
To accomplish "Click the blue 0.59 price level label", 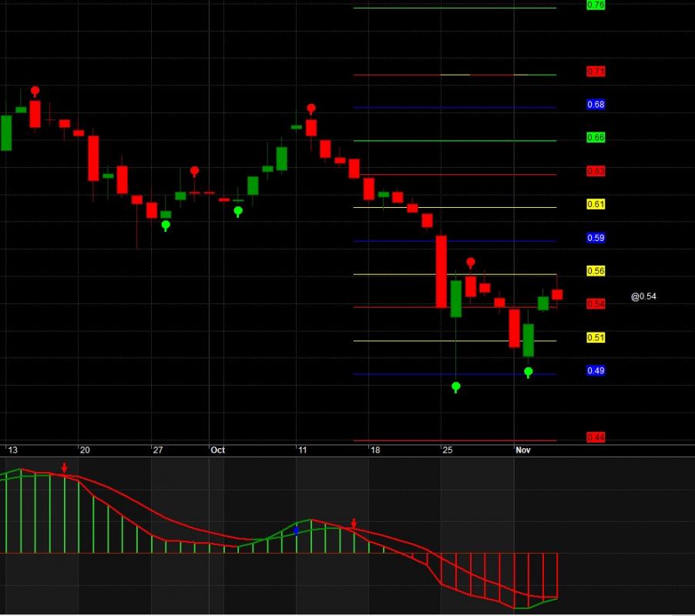I will [x=596, y=238].
